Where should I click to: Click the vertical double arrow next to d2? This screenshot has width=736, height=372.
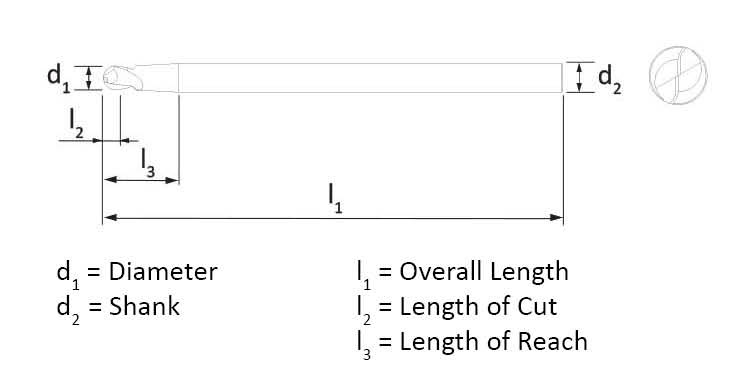[579, 77]
